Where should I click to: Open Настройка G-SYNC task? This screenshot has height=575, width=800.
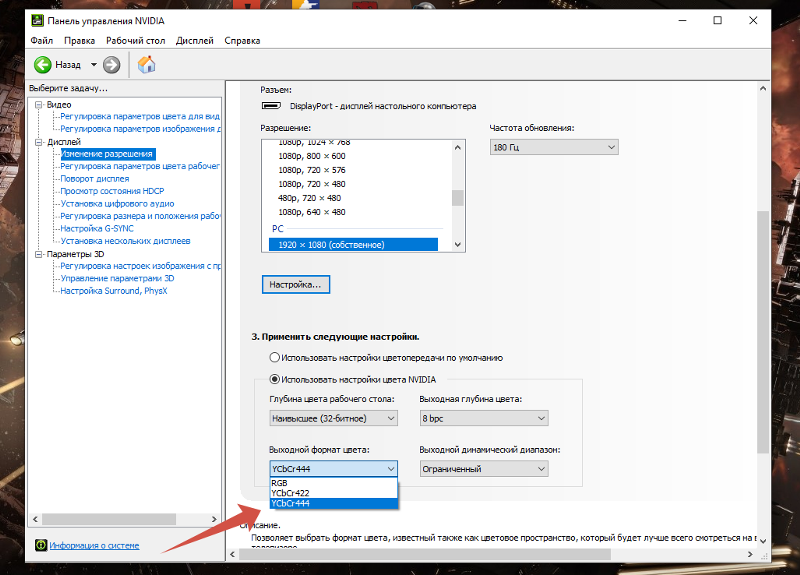97,229
